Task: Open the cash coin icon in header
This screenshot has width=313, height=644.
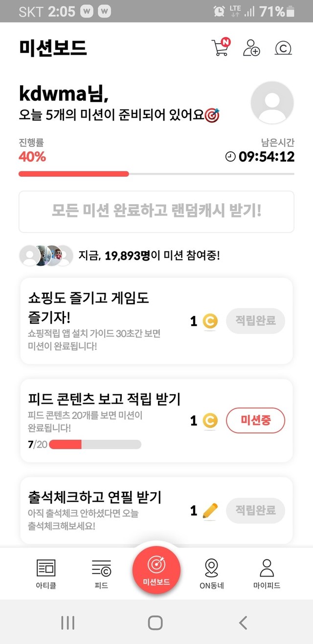Action: [x=283, y=48]
